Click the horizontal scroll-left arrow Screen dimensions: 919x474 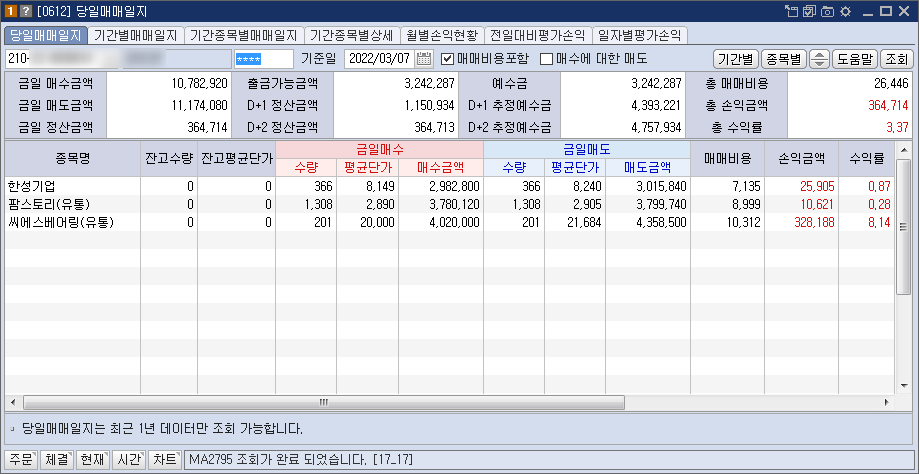click(x=12, y=403)
